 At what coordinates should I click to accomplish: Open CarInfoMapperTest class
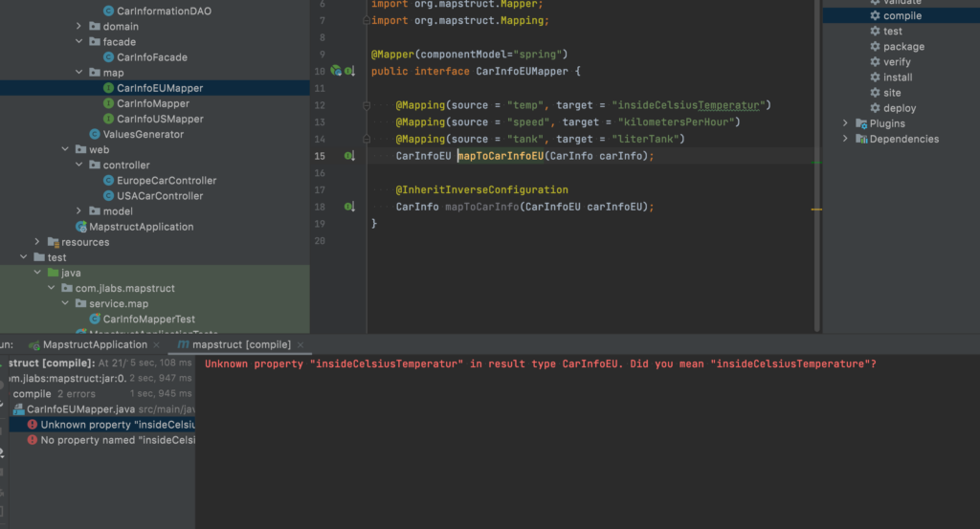[x=148, y=320]
